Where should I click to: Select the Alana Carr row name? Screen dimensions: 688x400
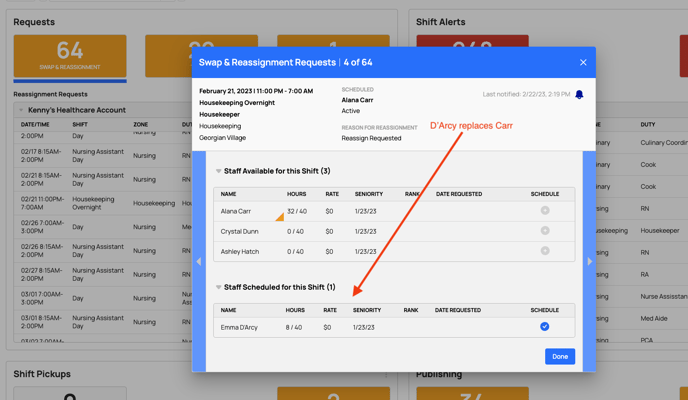(x=236, y=211)
